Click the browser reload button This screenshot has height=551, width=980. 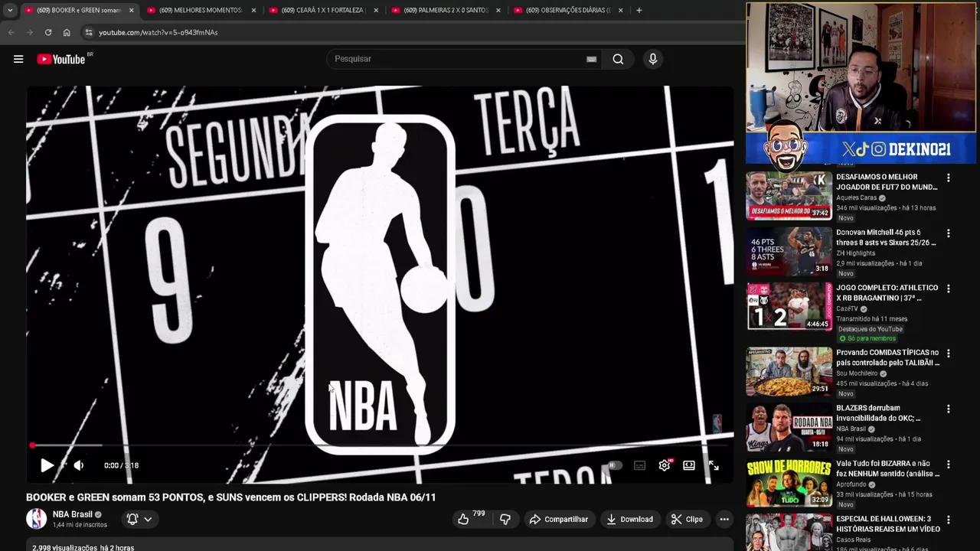(x=48, y=32)
